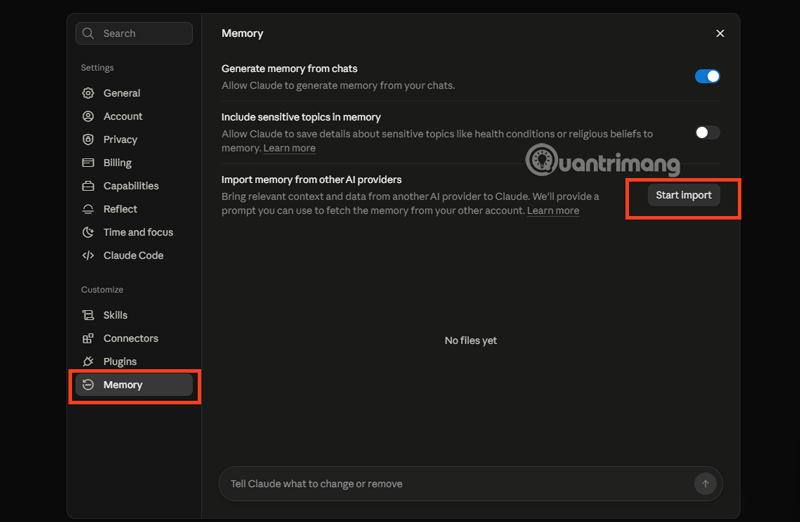This screenshot has width=800, height=522.
Task: Click the Plugins plug icon
Action: point(88,361)
